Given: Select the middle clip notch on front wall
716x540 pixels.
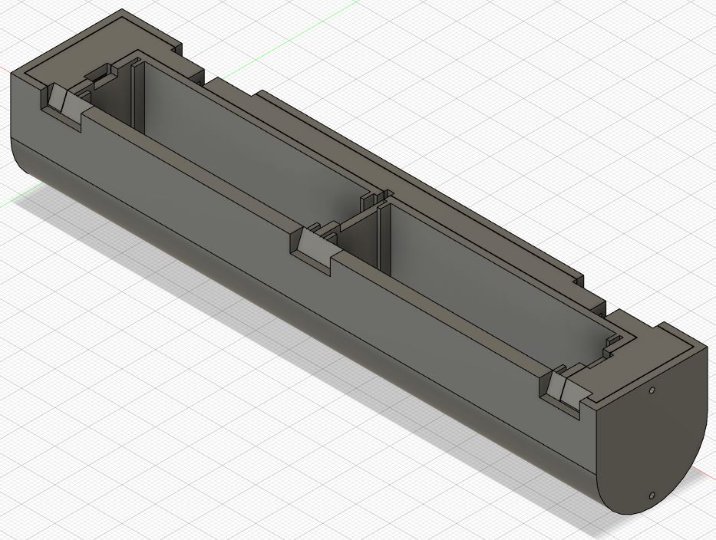Looking at the screenshot, I should coord(316,249).
